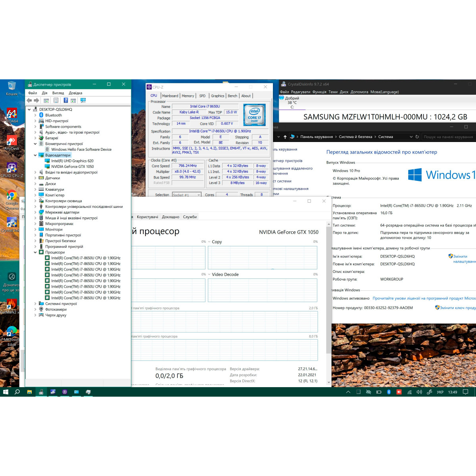Open the Control Panel address history dropdown
This screenshot has width=476, height=476.
[x=411, y=137]
